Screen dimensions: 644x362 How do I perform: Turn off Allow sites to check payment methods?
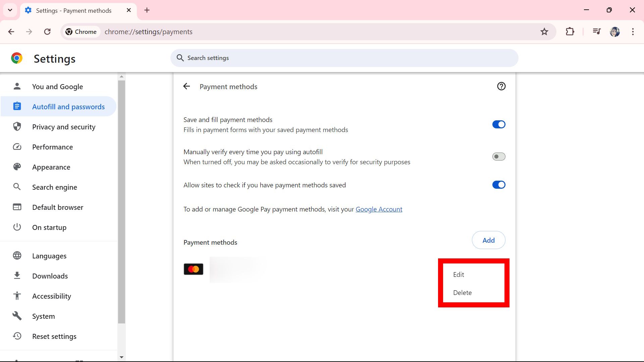click(x=499, y=185)
